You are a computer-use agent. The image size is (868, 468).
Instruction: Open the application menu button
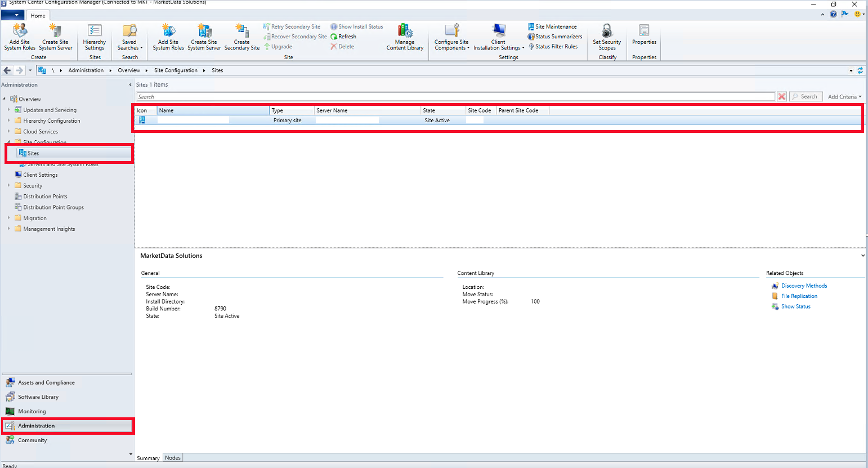click(x=12, y=15)
